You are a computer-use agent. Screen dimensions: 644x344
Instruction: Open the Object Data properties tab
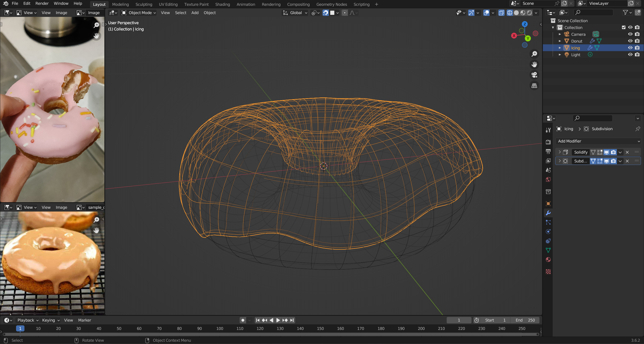[548, 250]
